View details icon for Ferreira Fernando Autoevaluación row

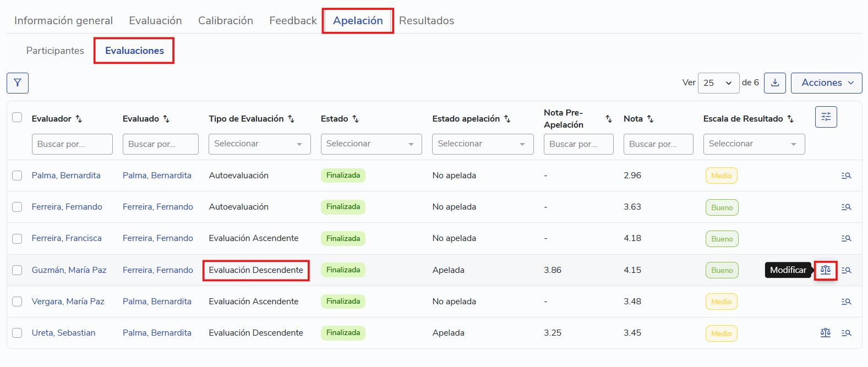point(846,207)
